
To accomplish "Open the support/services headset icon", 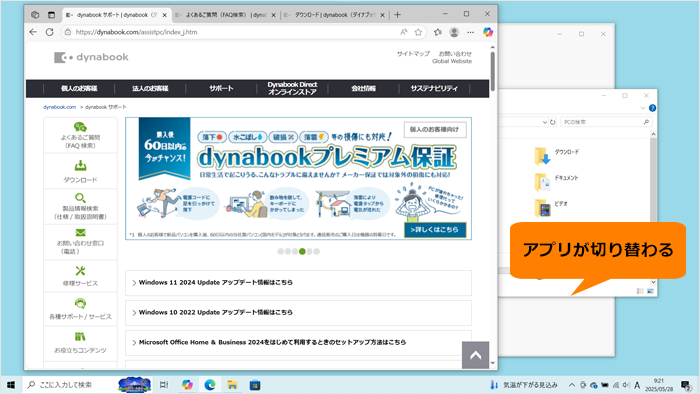I will pyautogui.click(x=80, y=303).
